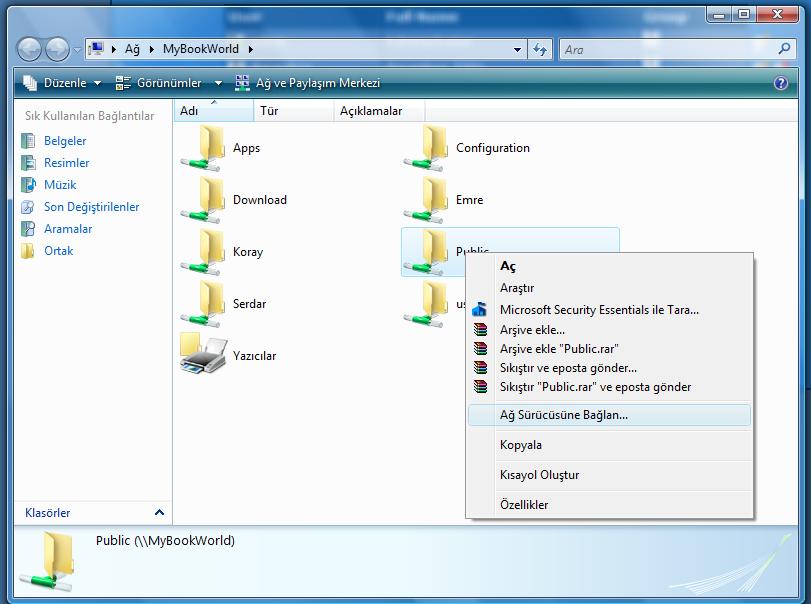811x604 pixels.
Task: Click Ağ ve Paylaşım Merkezi toolbar icon
Action: pos(242,83)
